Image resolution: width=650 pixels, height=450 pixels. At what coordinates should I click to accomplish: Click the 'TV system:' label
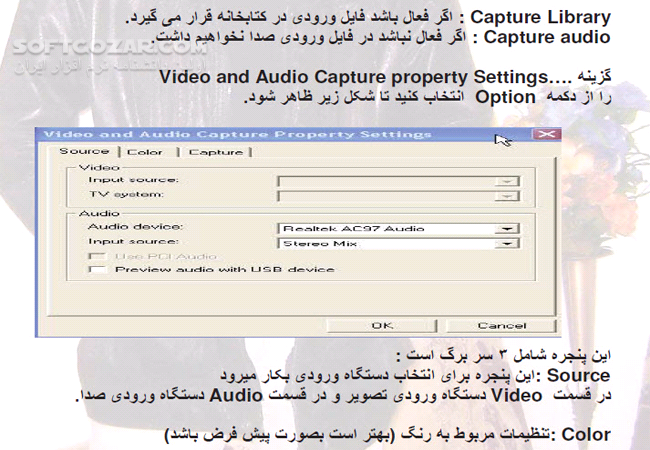[126, 194]
